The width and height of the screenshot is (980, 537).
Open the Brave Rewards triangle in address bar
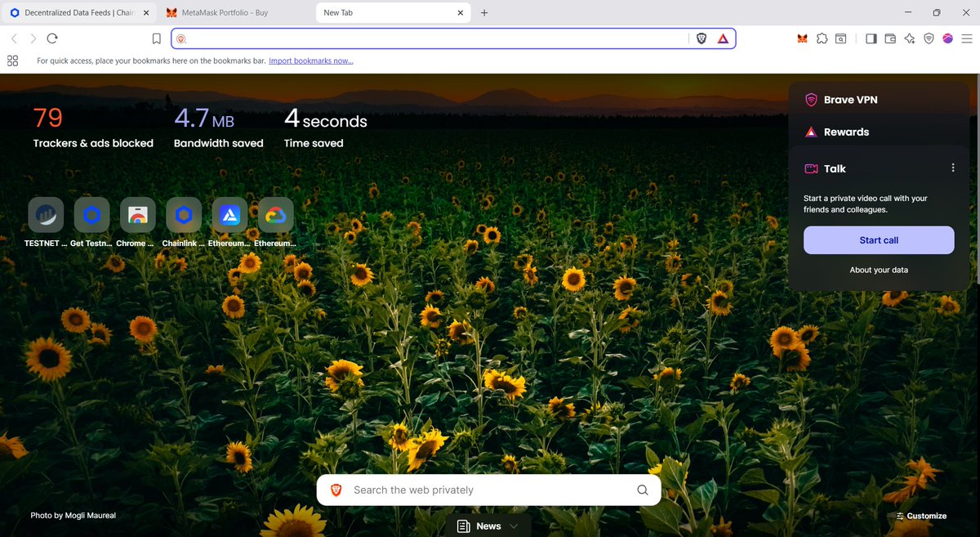coord(721,38)
